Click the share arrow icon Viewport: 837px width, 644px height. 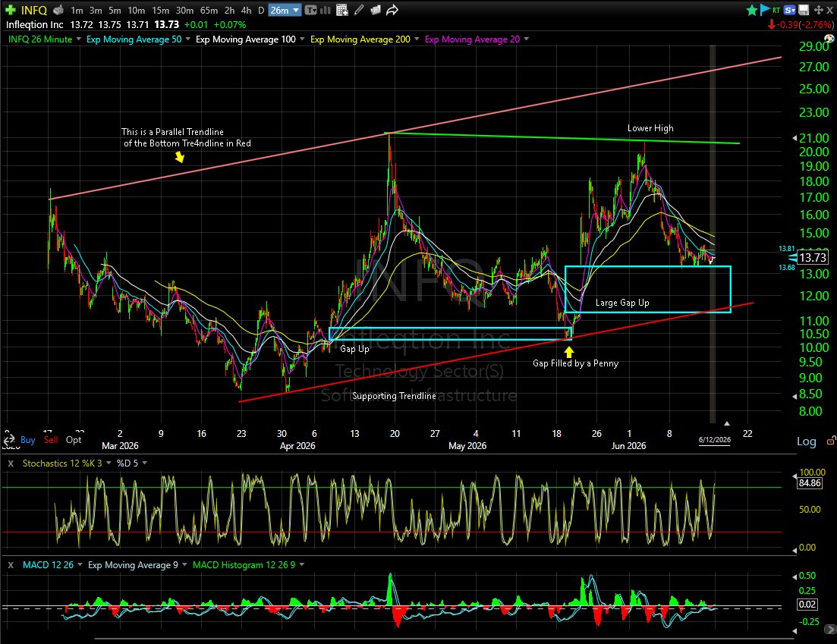coord(392,10)
